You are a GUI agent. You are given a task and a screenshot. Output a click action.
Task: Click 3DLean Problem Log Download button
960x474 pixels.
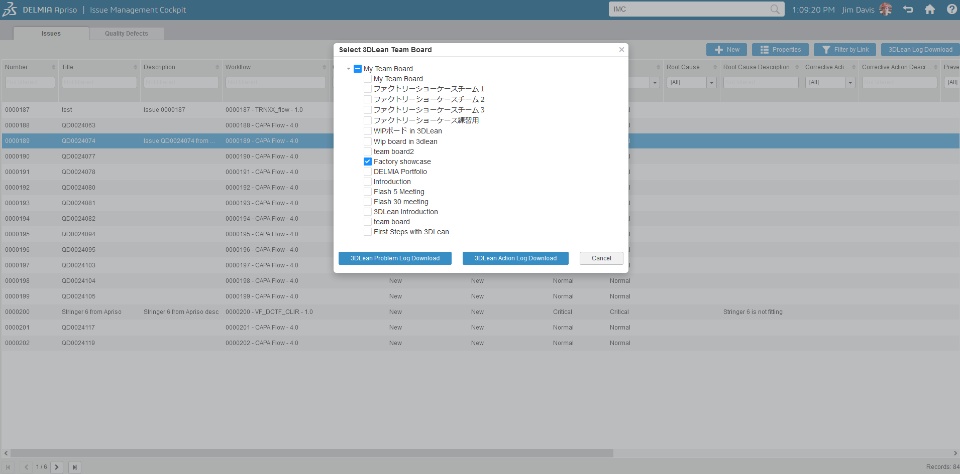(395, 258)
